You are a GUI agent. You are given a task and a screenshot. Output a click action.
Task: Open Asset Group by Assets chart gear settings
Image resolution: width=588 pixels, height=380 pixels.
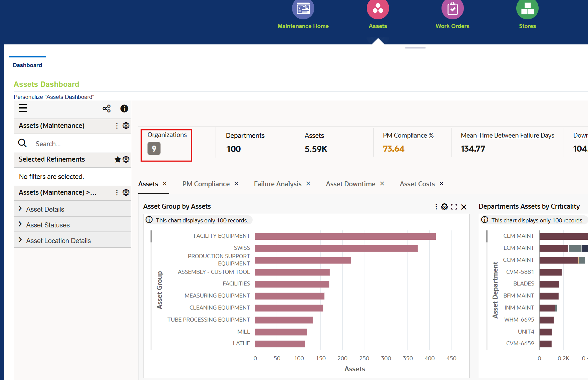(x=445, y=207)
